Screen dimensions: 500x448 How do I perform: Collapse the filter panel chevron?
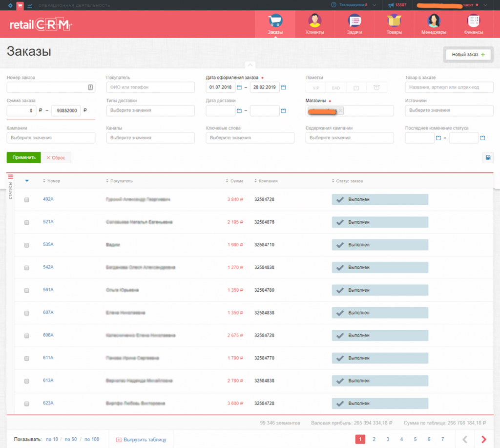[250, 65]
